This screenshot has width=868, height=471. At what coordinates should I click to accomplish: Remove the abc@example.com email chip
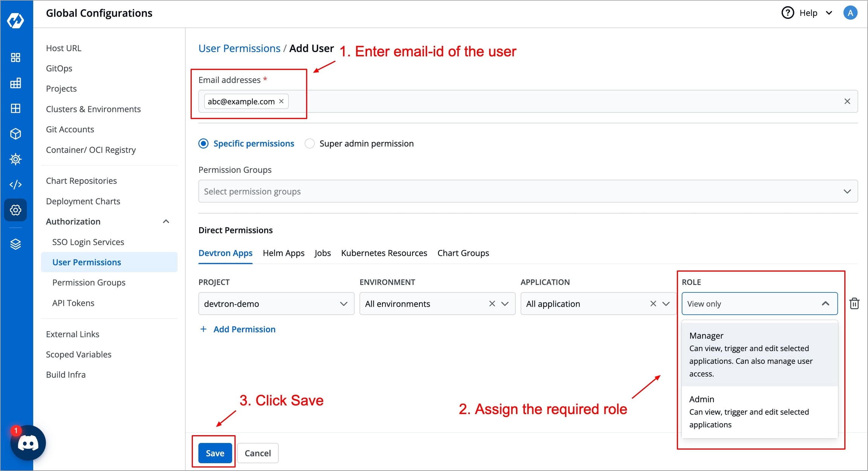pos(281,101)
